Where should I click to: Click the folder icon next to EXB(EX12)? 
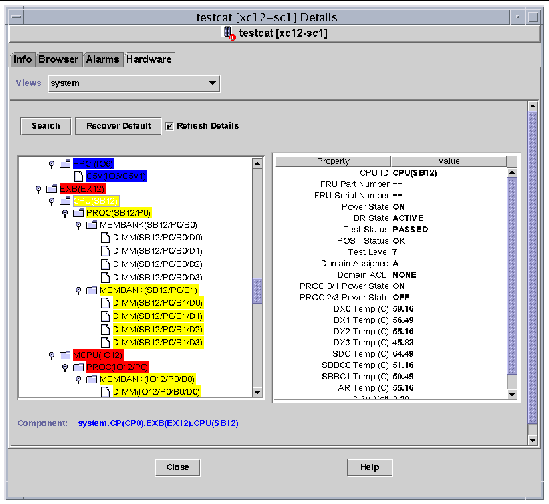(51, 189)
